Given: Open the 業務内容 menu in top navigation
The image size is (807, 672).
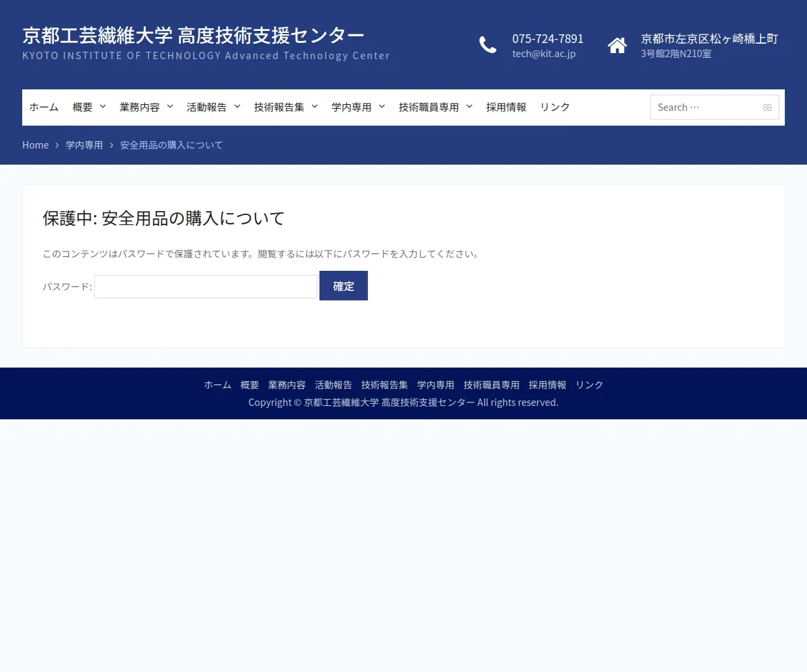Looking at the screenshot, I should 140,107.
